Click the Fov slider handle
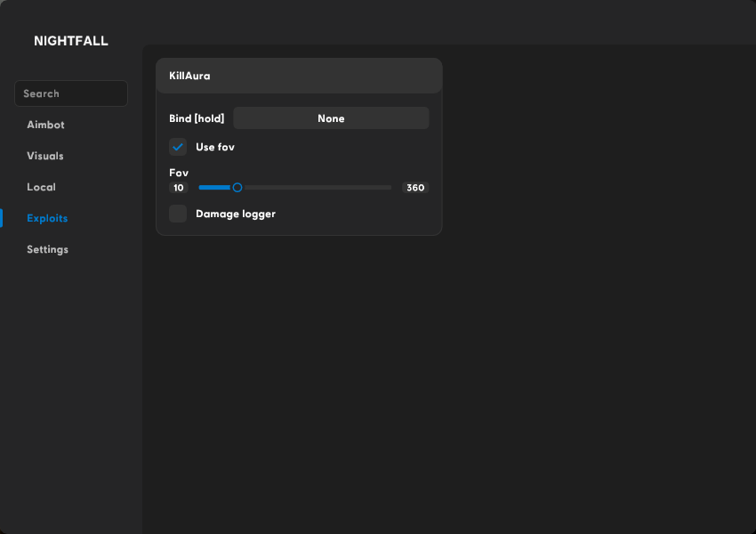The width and height of the screenshot is (756, 534). [x=237, y=188]
